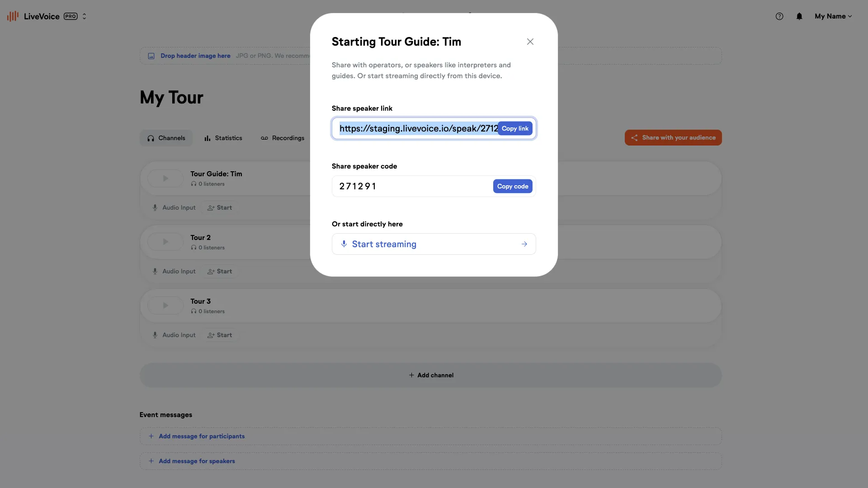Click the PRO badge
The width and height of the screenshot is (868, 488).
click(x=71, y=16)
